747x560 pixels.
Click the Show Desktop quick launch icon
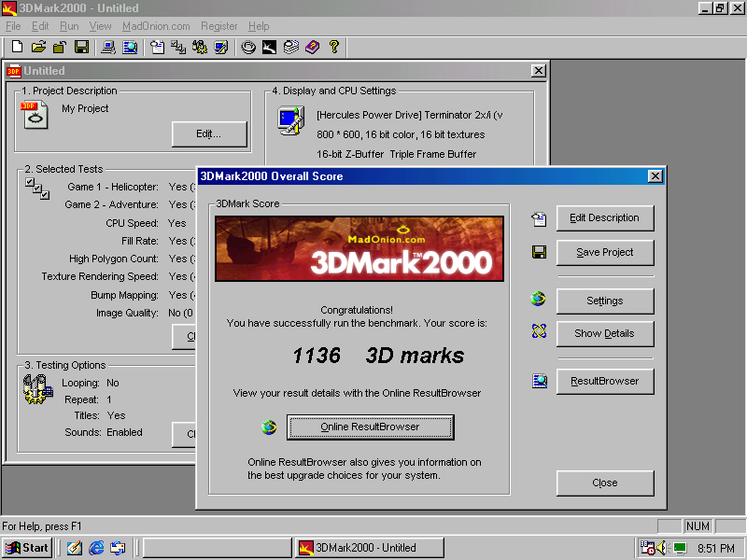[x=75, y=548]
